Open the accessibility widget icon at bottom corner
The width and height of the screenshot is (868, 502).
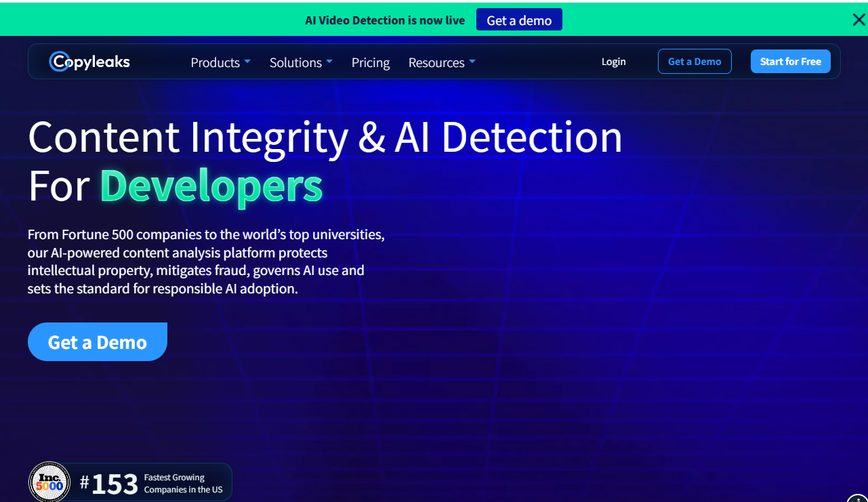click(857, 497)
